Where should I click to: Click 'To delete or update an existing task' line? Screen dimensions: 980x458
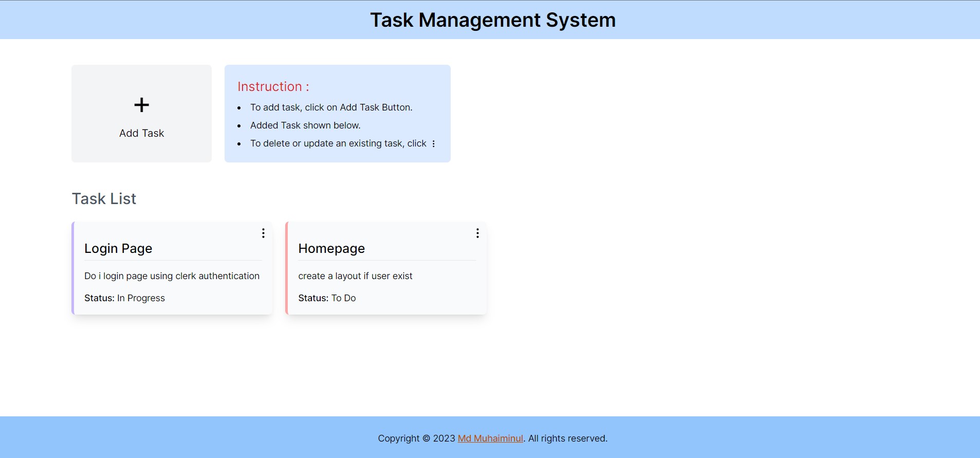[x=338, y=143]
